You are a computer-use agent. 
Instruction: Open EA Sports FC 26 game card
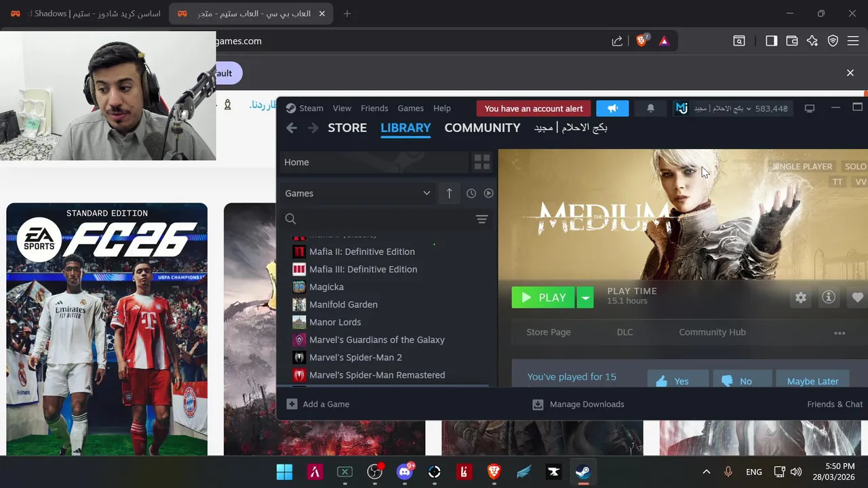[107, 329]
